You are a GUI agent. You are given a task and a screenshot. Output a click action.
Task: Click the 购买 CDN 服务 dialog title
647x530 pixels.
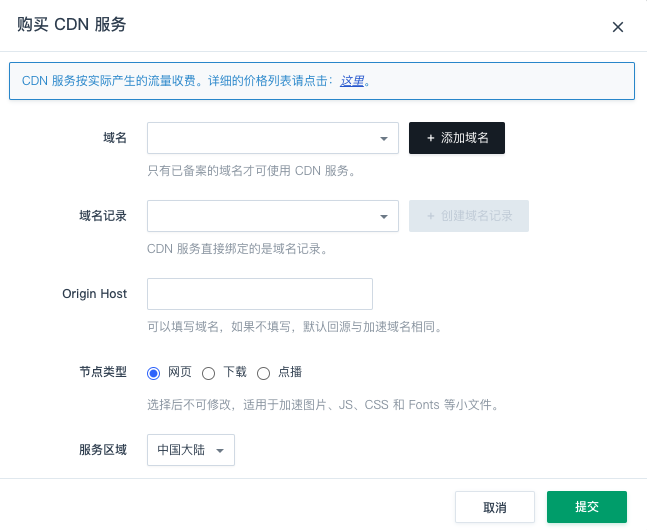tap(71, 24)
